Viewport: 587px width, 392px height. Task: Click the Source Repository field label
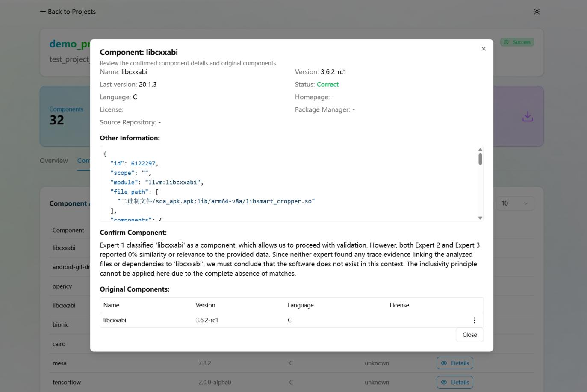coord(128,122)
